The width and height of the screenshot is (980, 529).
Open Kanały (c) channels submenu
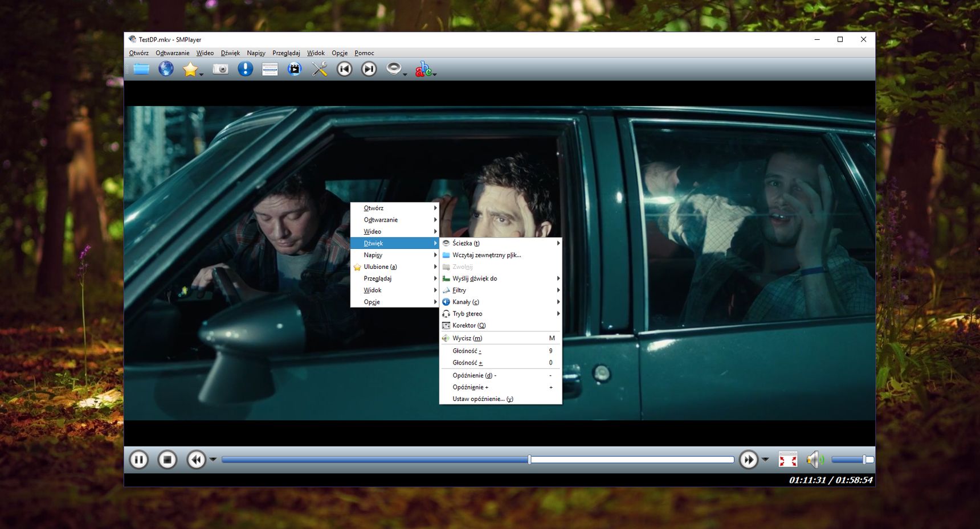501,302
